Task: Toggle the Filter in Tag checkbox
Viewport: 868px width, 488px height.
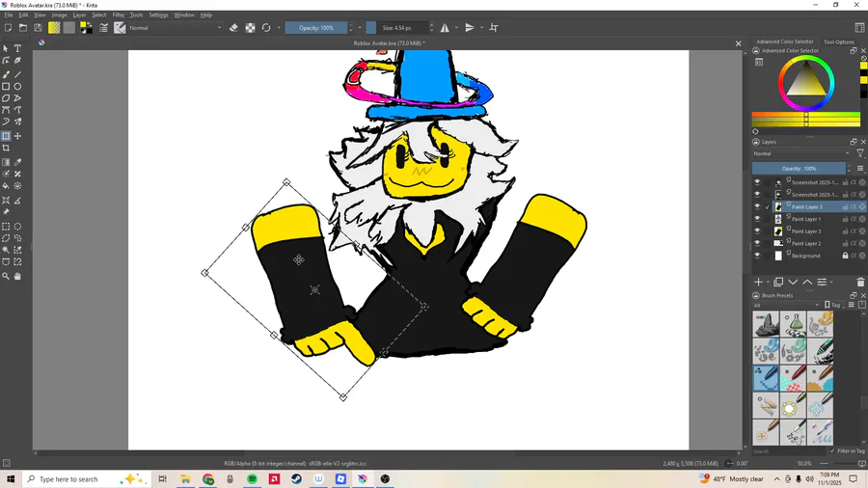Action: coord(832,451)
